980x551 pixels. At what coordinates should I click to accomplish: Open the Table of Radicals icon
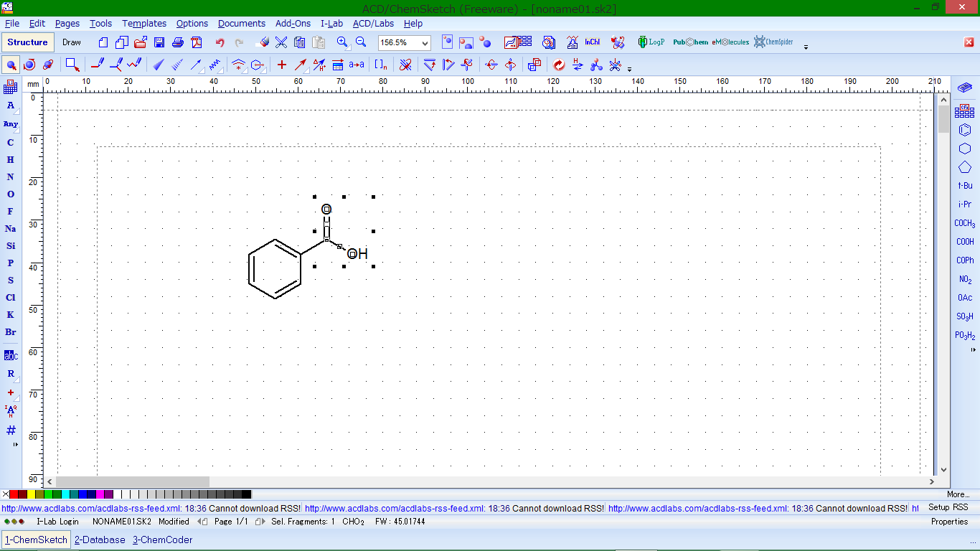[965, 111]
